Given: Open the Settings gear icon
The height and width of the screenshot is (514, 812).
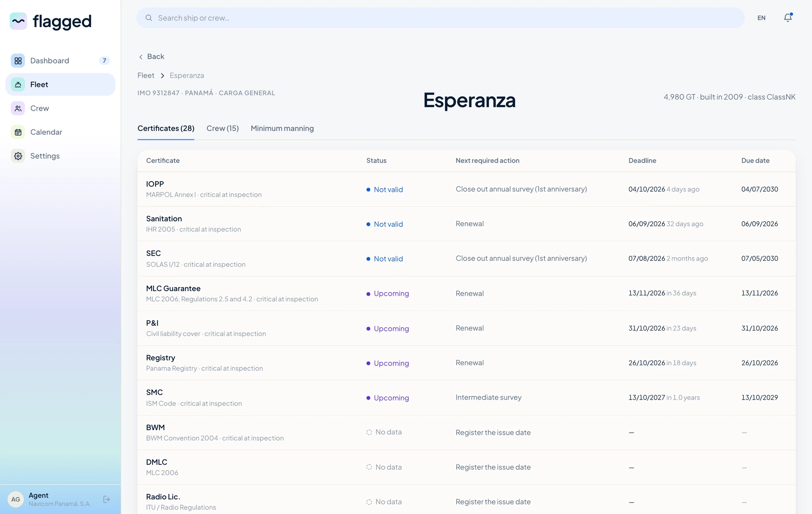Looking at the screenshot, I should click(x=18, y=156).
